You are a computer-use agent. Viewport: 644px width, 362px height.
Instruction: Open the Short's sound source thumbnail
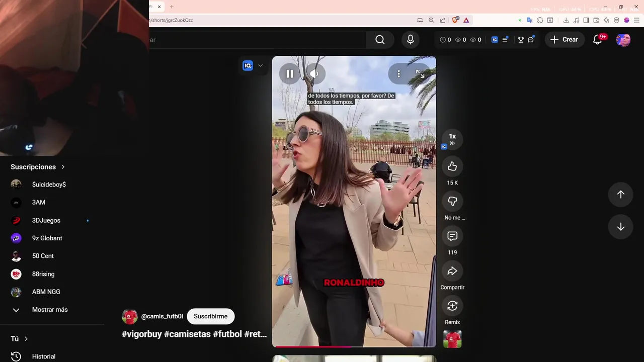tap(452, 339)
